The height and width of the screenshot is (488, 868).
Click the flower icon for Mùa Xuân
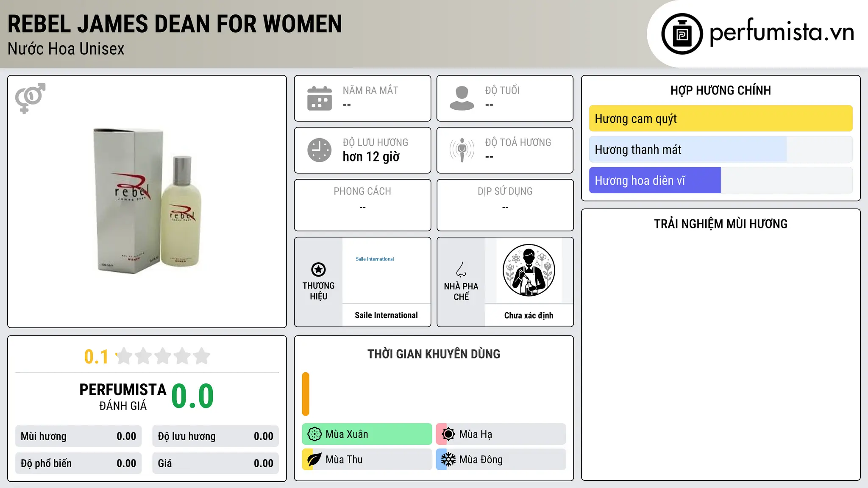[314, 434]
